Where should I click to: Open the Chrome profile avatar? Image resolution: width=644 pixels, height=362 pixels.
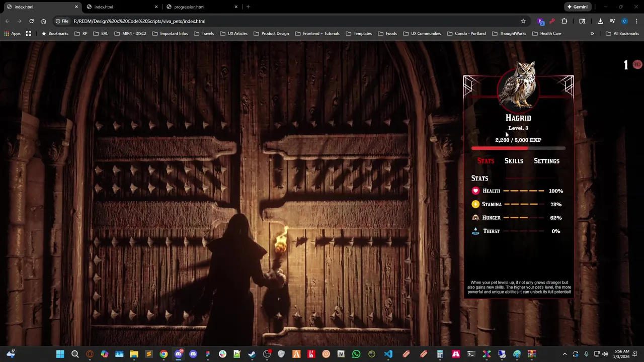pyautogui.click(x=624, y=21)
